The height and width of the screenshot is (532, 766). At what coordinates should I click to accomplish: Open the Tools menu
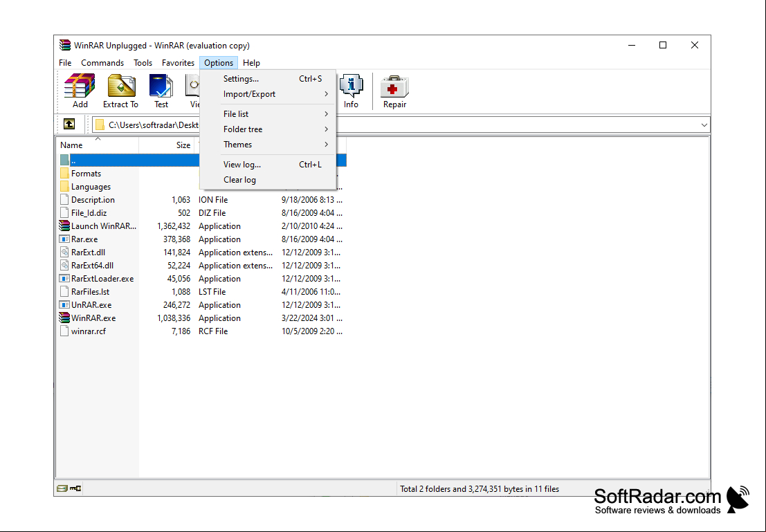tap(143, 62)
